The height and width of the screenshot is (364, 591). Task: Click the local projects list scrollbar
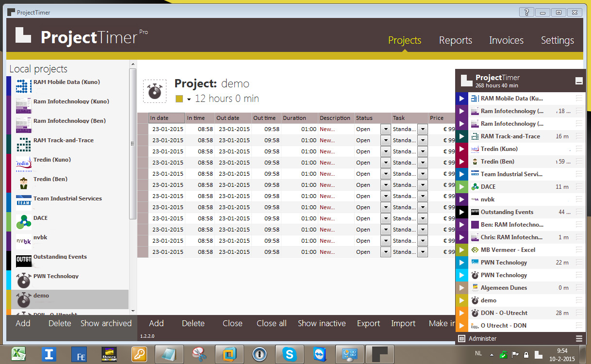click(x=132, y=144)
